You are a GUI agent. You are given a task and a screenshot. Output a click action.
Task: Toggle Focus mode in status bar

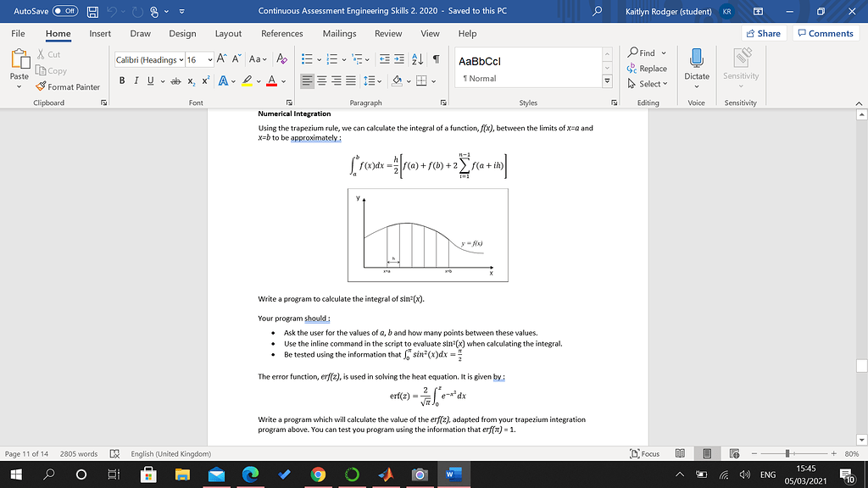[645, 454]
